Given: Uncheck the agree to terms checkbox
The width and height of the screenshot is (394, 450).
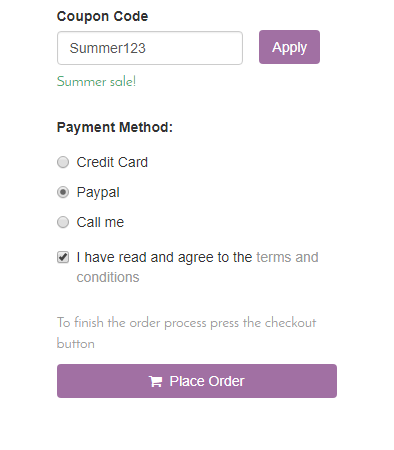Looking at the screenshot, I should pyautogui.click(x=63, y=257).
